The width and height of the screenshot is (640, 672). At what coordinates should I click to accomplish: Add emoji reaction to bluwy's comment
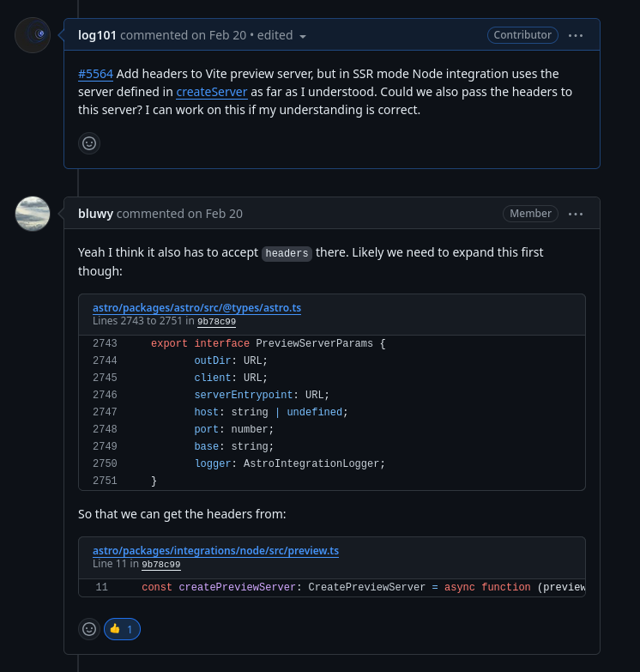click(89, 629)
